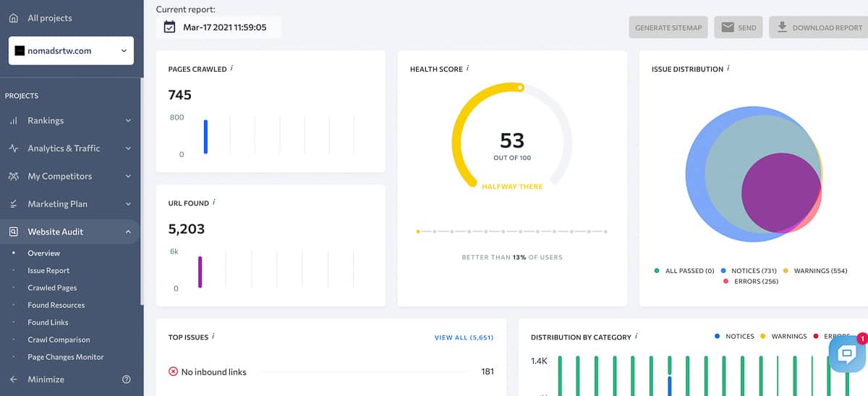Open the nomadsrtw.com project dropdown
Viewport: 868px width, 396px height.
point(71,51)
